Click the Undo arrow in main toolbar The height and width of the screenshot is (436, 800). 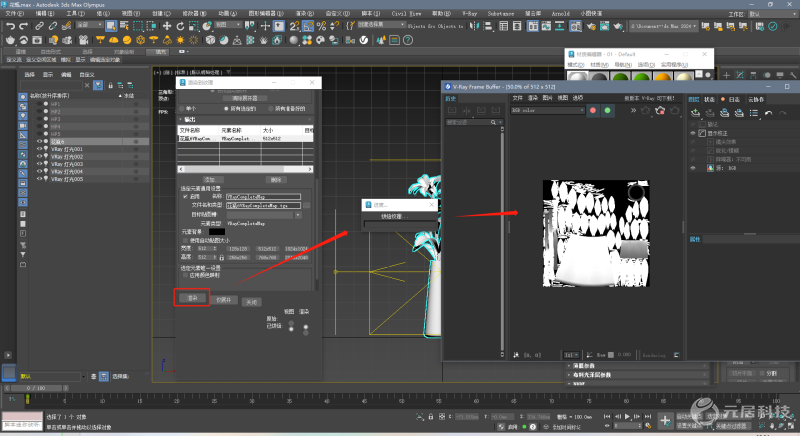[10, 25]
